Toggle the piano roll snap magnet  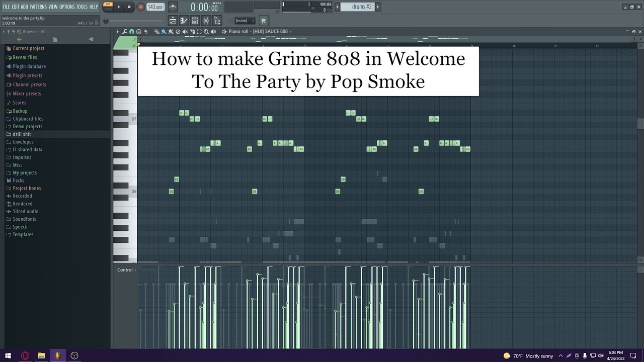[x=132, y=32]
